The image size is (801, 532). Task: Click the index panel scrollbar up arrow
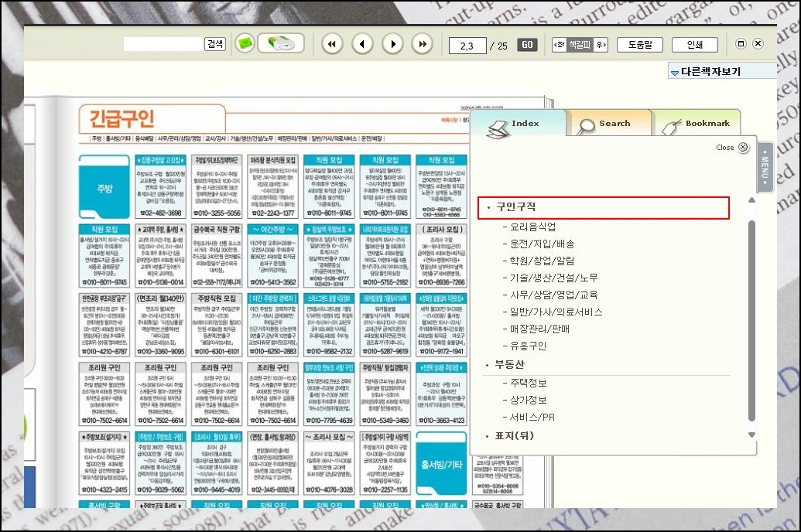pos(751,201)
